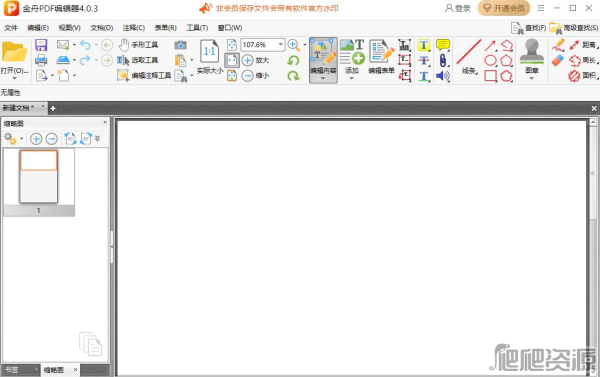Viewport: 600px width, 377px height.
Task: Select the yellow highlight text T icon
Action: pyautogui.click(x=424, y=45)
